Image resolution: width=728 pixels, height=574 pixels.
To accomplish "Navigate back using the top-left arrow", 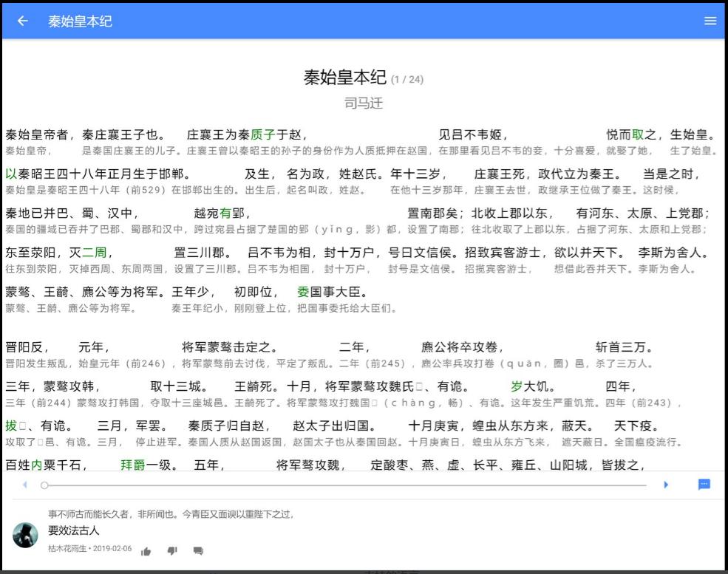I will point(21,21).
